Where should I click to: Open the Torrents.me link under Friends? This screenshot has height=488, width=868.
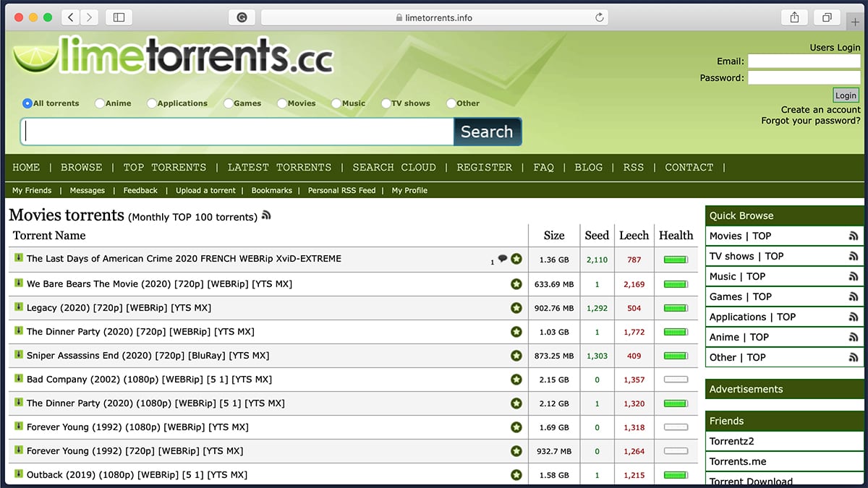[x=738, y=461]
